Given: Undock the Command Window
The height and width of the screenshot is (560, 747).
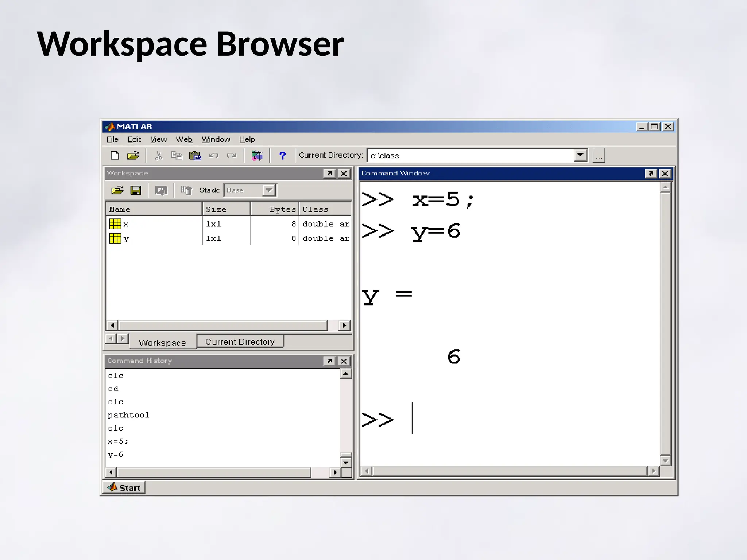Looking at the screenshot, I should click(651, 174).
